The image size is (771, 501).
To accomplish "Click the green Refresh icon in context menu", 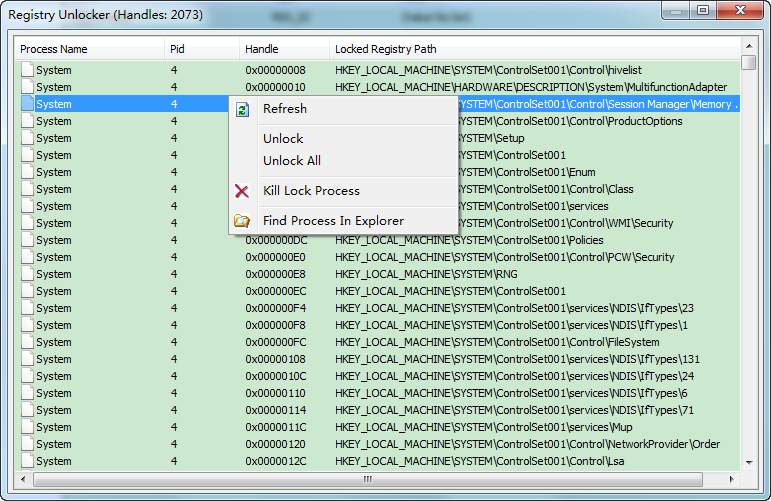I will 242,109.
